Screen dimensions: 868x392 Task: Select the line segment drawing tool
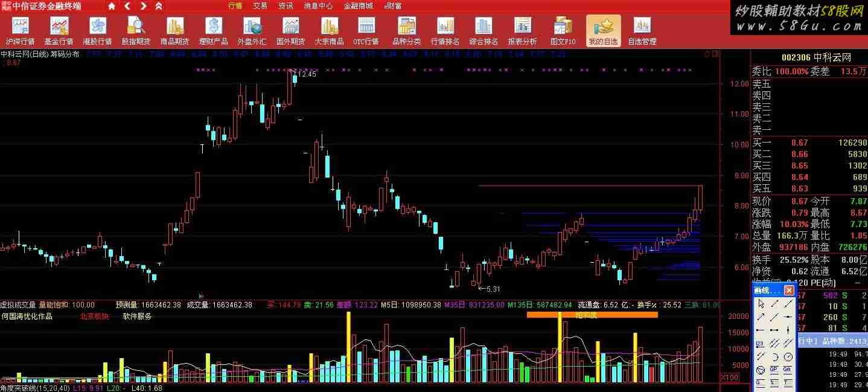coord(775,304)
